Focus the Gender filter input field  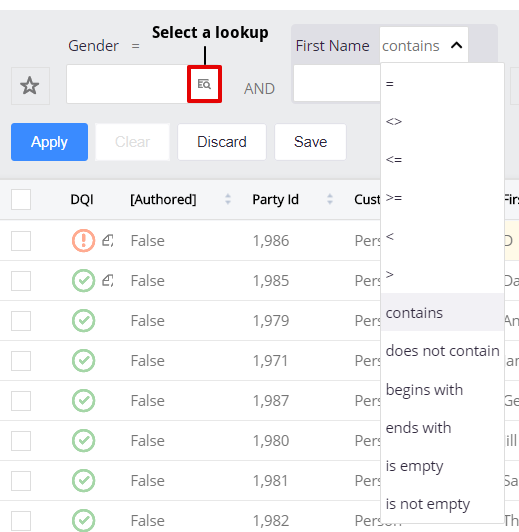pyautogui.click(x=127, y=84)
